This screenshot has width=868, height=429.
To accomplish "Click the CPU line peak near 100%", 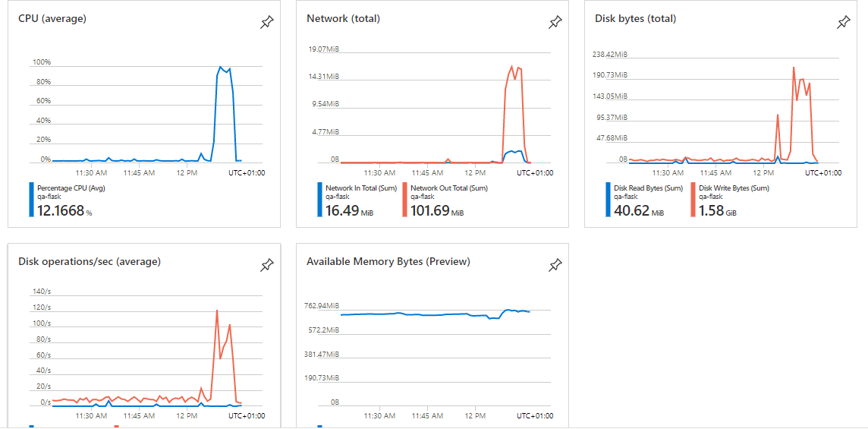I will [x=220, y=67].
